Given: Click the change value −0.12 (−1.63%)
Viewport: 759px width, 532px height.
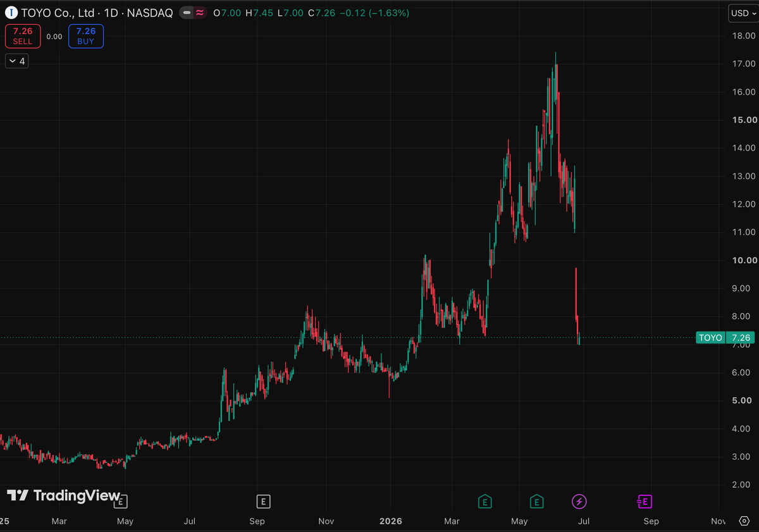Looking at the screenshot, I should pyautogui.click(x=374, y=13).
